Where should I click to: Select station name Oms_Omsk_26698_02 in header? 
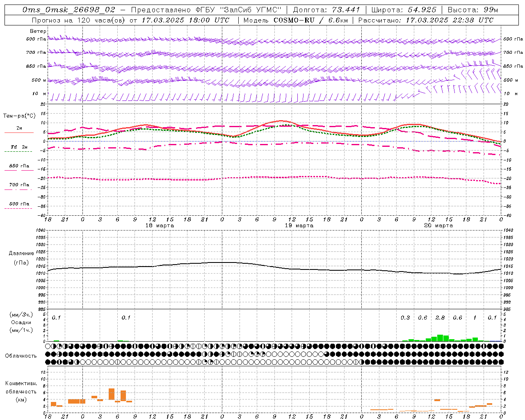point(69,10)
